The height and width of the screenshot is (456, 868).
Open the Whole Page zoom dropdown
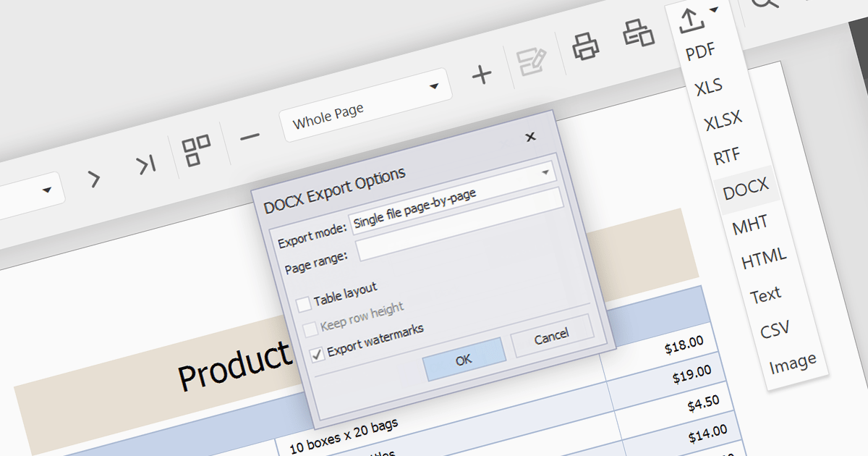click(434, 87)
